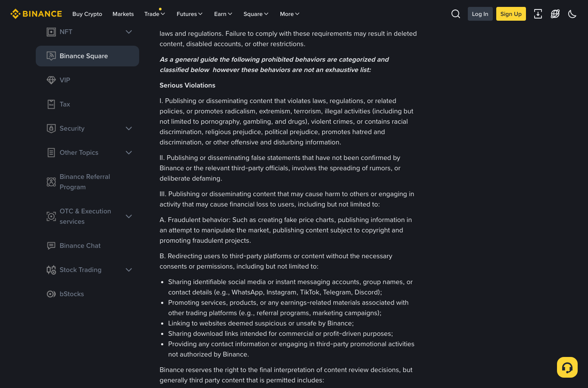Open the Earn dropdown menu
This screenshot has width=588, height=388.
tap(223, 14)
